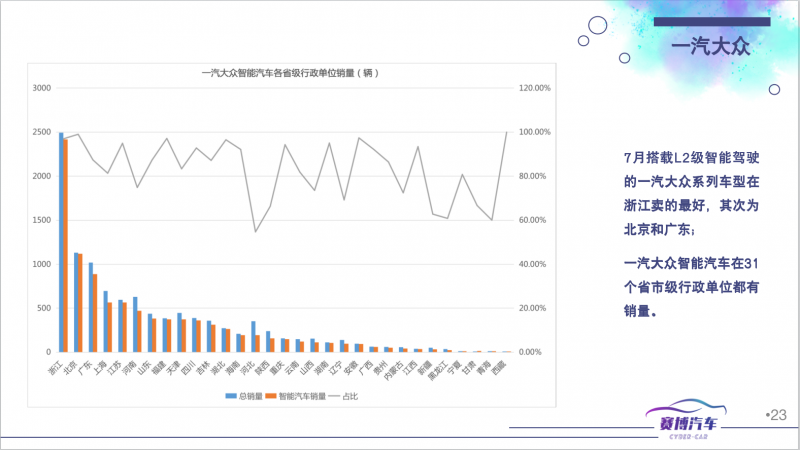Select the paragraph starting 7月搭载L2级智能驾驶
This screenshot has height=450, width=800.
click(691, 193)
